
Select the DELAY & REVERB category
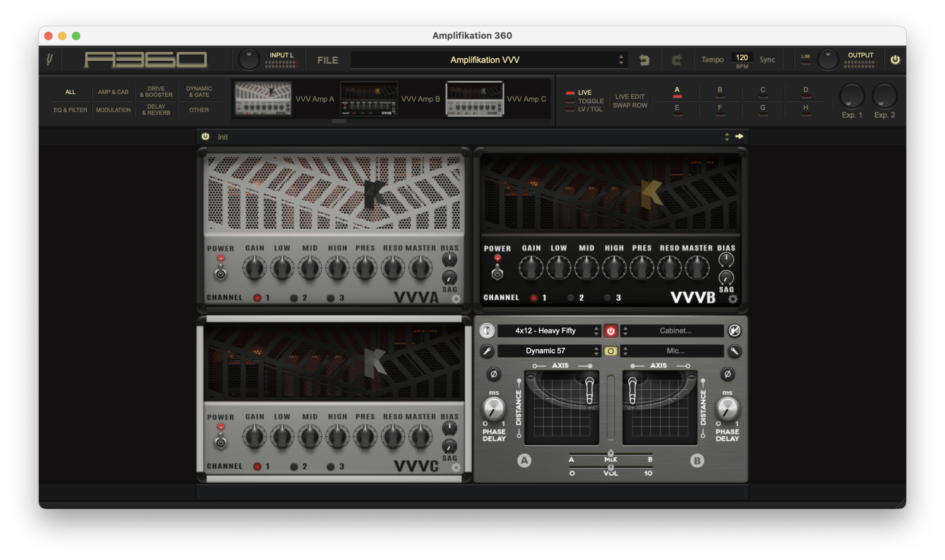point(156,109)
